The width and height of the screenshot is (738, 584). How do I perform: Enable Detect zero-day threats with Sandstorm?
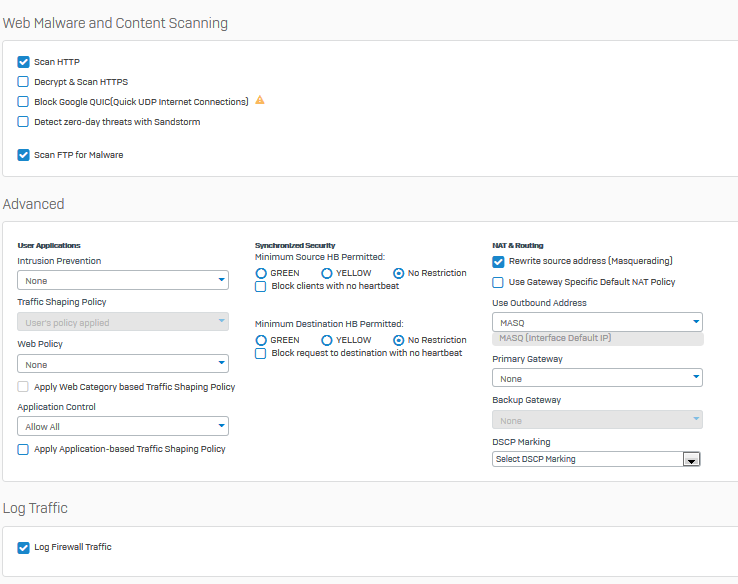[24, 122]
